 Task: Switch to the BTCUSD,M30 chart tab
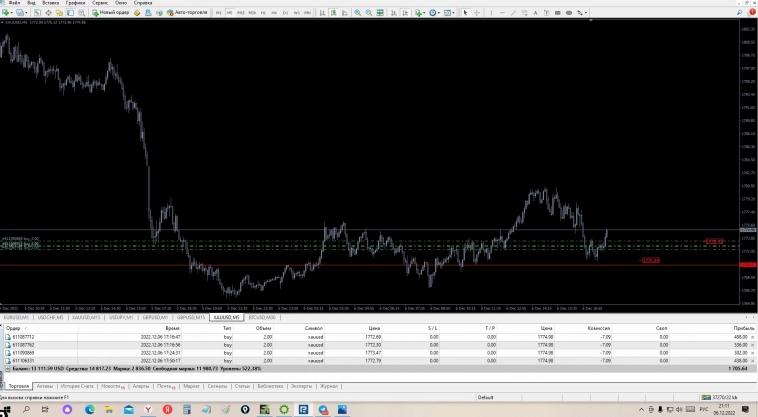tap(262, 317)
